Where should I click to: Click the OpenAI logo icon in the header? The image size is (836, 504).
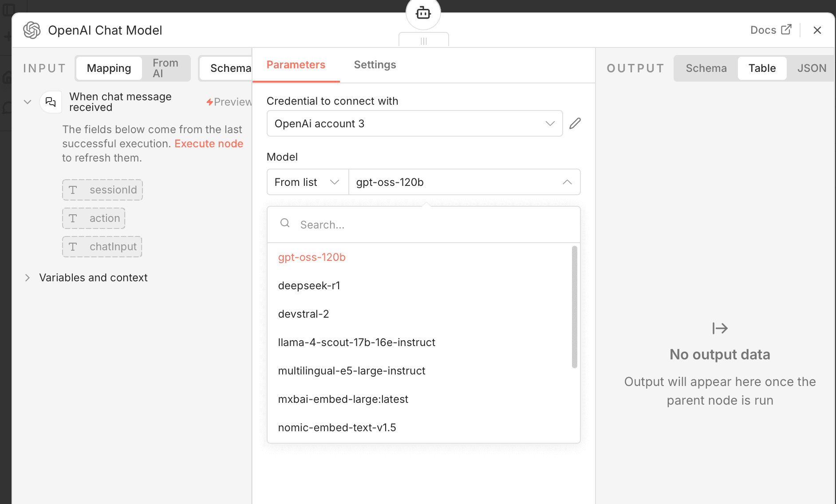32,30
